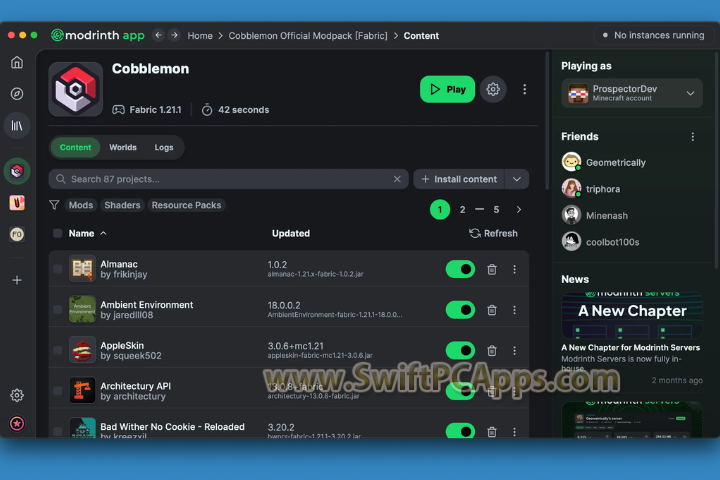Image resolution: width=720 pixels, height=480 pixels.
Task: Open more options for AppleSkin
Action: coord(514,350)
